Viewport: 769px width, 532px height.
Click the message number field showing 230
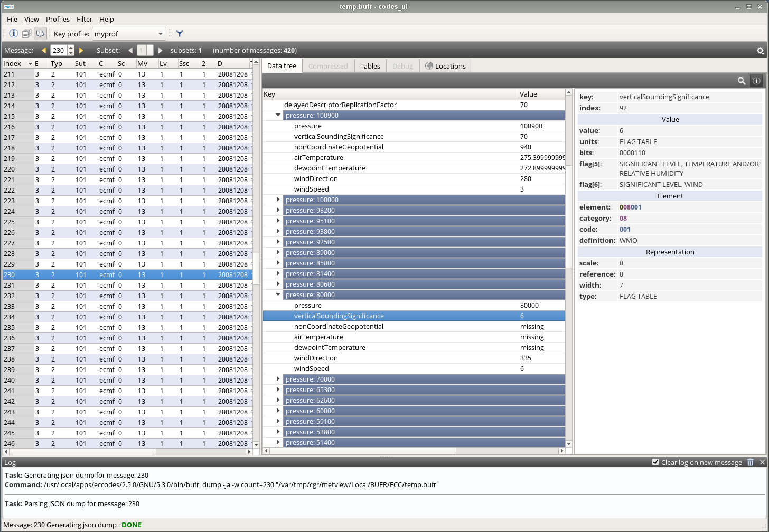click(59, 50)
